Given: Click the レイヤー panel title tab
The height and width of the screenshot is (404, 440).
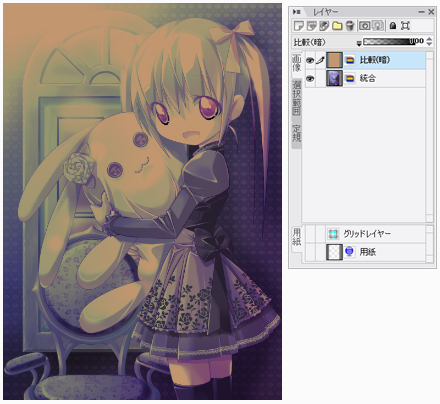Looking at the screenshot, I should tap(325, 12).
